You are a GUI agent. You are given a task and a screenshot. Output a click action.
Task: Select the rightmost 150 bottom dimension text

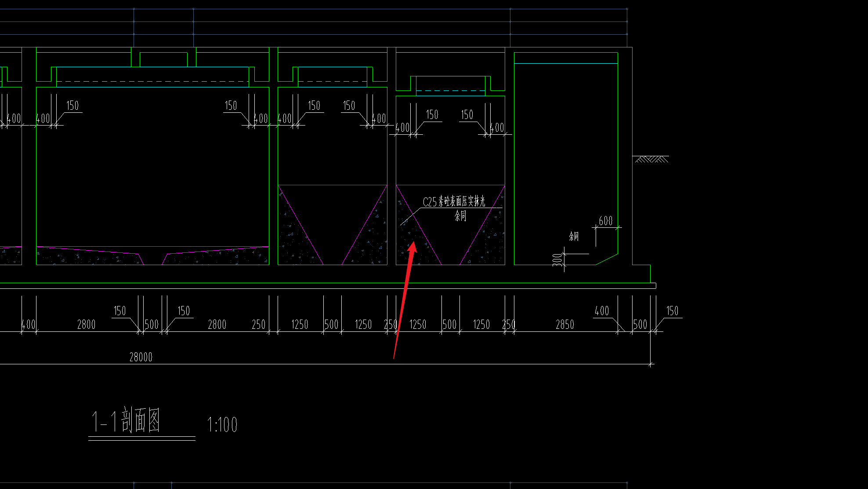[x=672, y=311]
